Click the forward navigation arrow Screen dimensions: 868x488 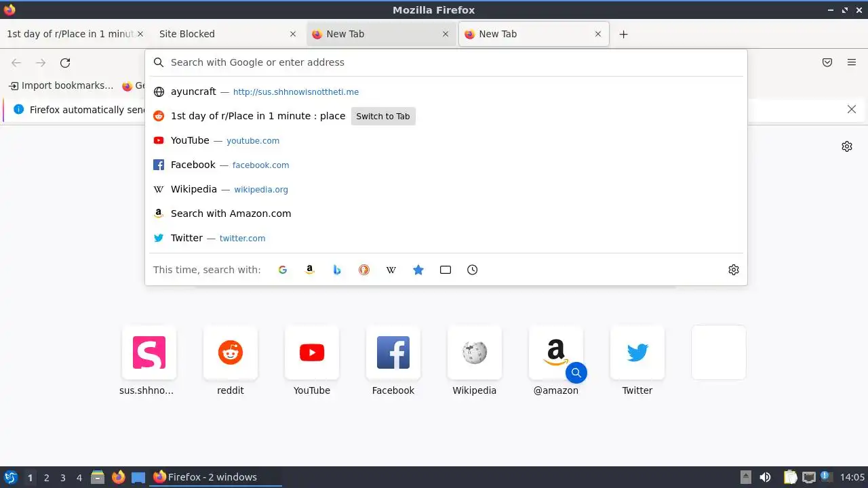tap(41, 63)
